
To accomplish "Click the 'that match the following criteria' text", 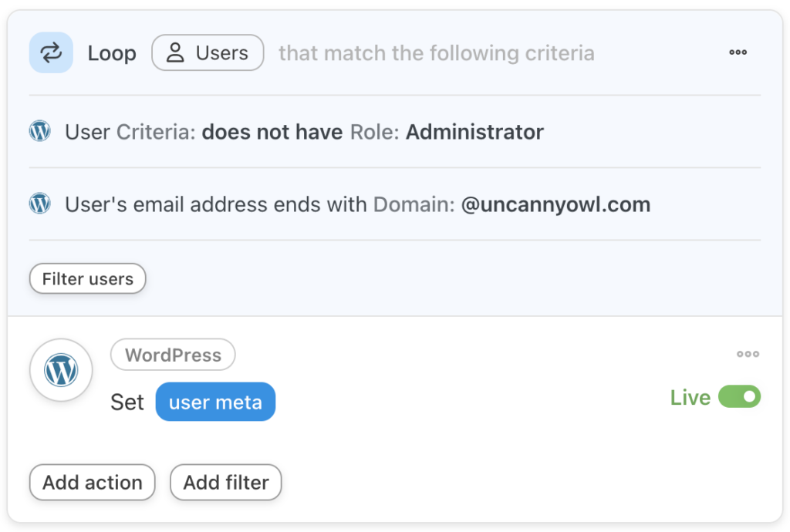I will [x=436, y=52].
